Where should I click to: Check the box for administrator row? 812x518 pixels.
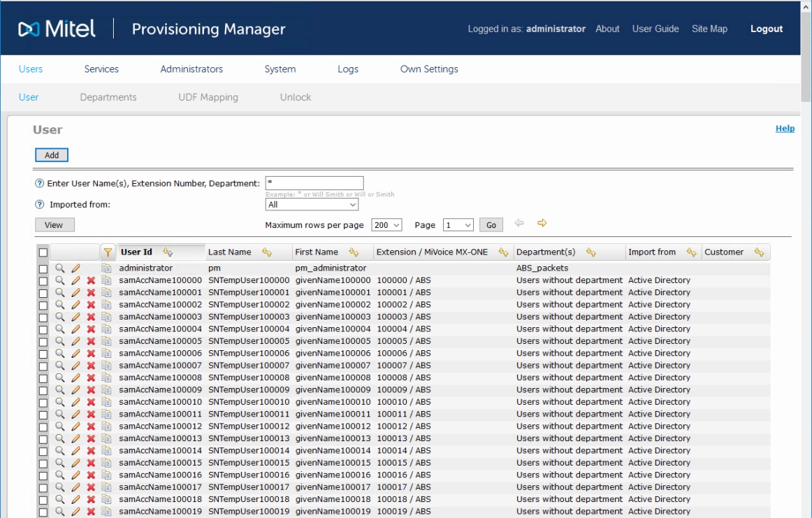click(x=43, y=268)
